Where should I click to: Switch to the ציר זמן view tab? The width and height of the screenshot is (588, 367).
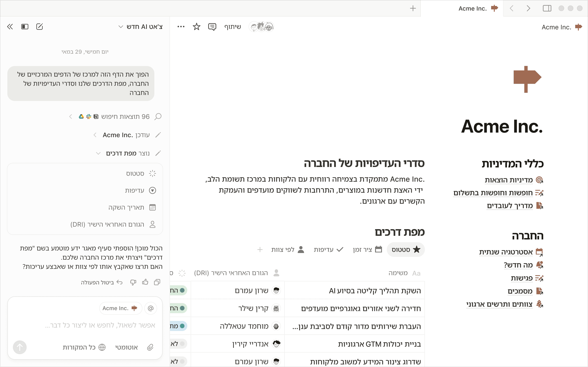367,250
